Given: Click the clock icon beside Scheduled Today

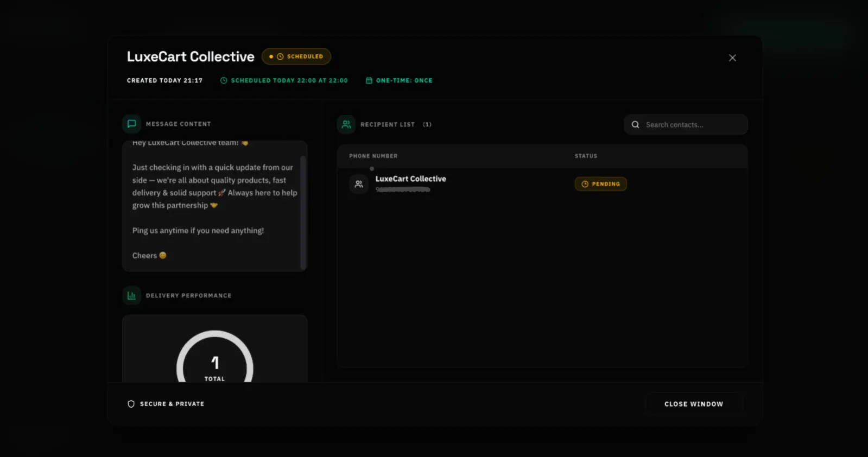Looking at the screenshot, I should coord(224,80).
